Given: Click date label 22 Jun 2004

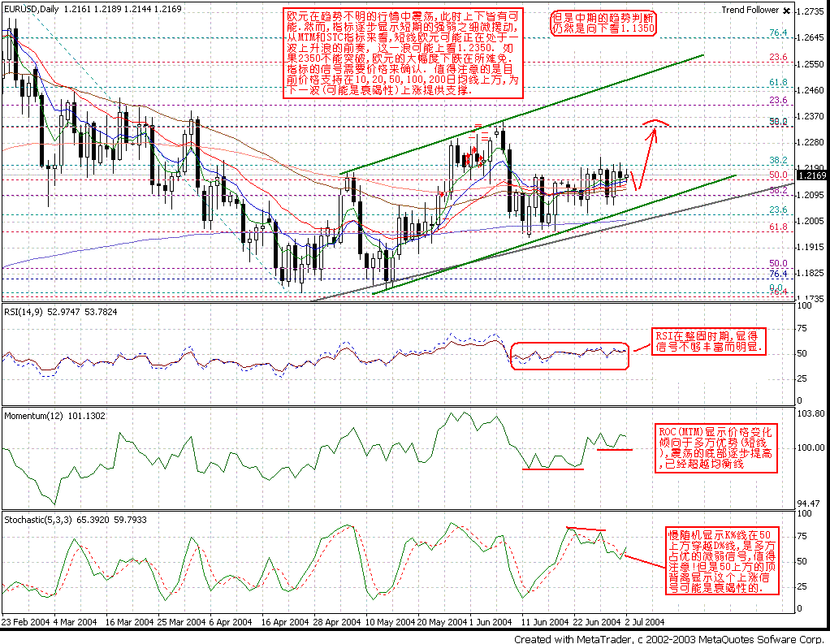Looking at the screenshot, I should click(x=597, y=622).
